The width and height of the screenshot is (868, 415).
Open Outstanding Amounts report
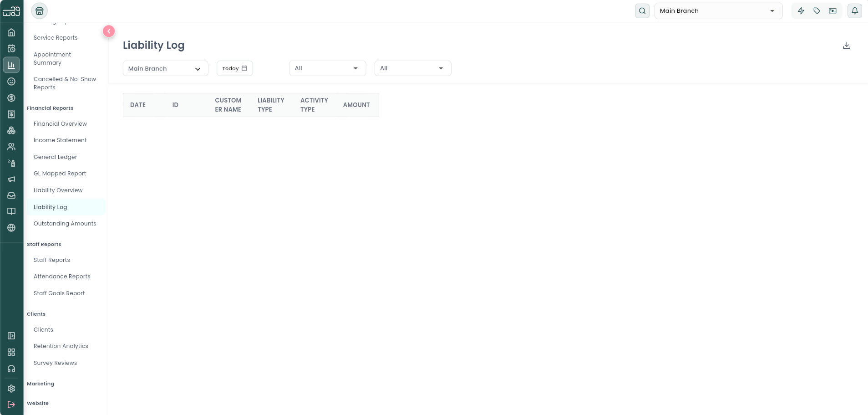[65, 224]
